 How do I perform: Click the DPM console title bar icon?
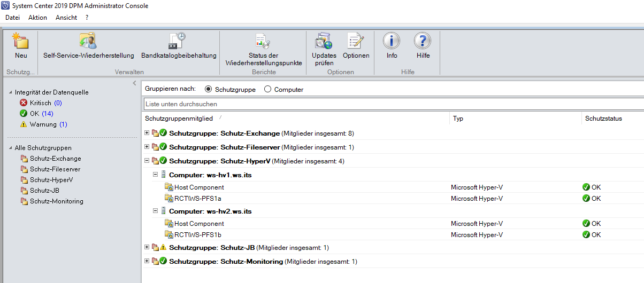(6, 6)
